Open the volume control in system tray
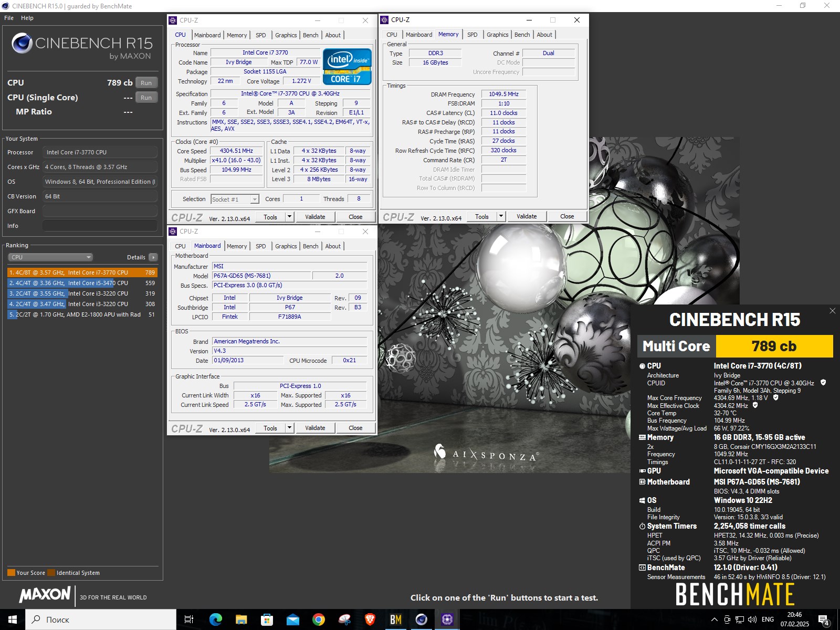The image size is (840, 630). tap(752, 619)
